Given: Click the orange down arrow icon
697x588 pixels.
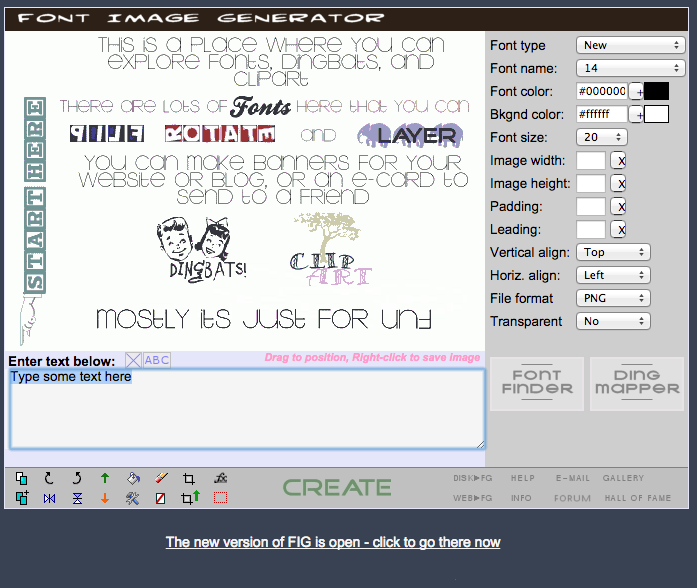Looking at the screenshot, I should (105, 498).
